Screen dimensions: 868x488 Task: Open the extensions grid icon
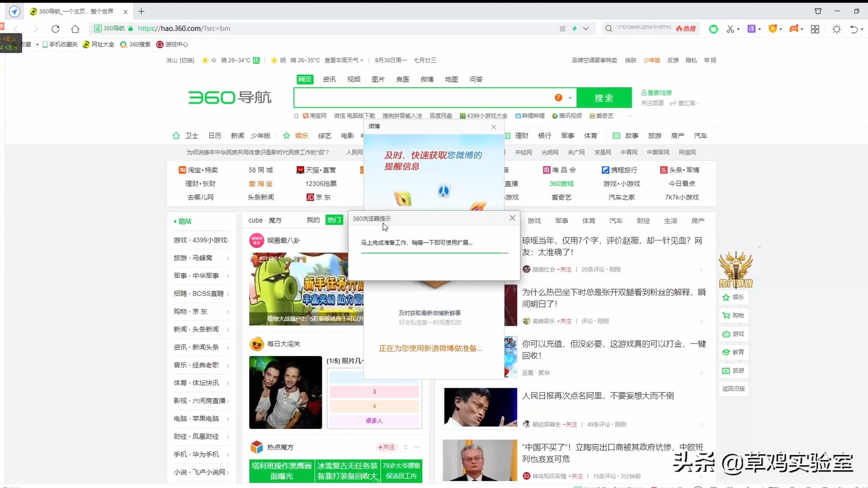click(x=815, y=28)
